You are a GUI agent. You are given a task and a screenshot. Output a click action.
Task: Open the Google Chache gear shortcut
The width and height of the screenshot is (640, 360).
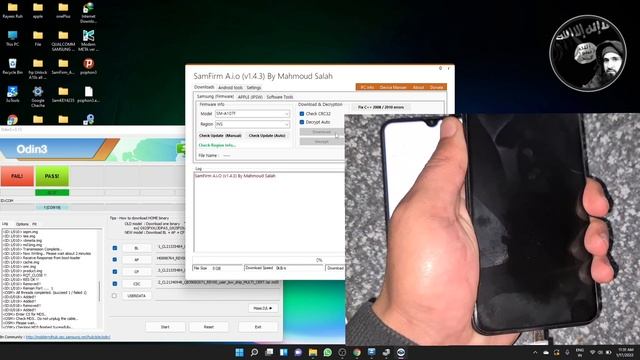tap(38, 97)
